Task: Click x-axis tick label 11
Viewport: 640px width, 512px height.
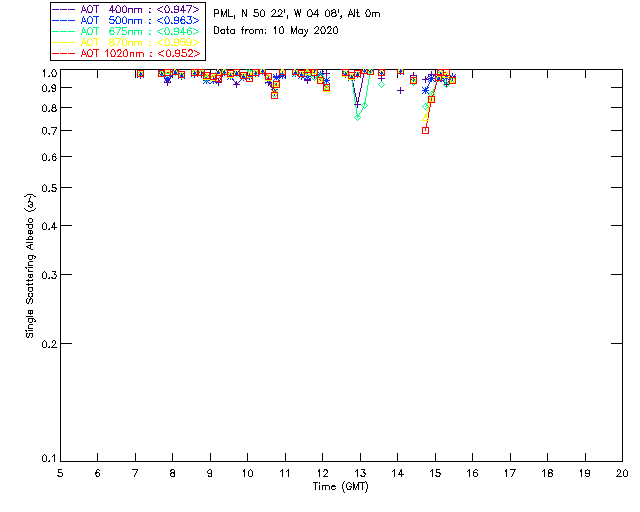Action: pos(285,473)
